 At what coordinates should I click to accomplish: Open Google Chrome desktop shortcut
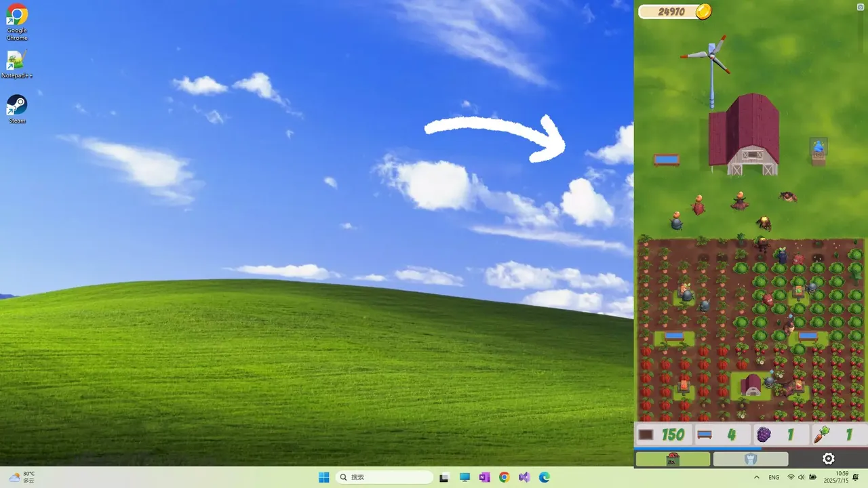click(x=17, y=22)
